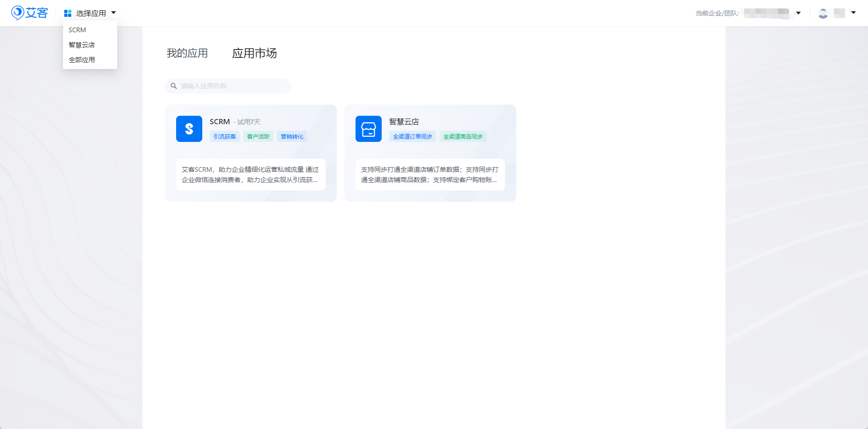
Task: Switch to the 应用市场 tab
Action: pyautogui.click(x=254, y=53)
